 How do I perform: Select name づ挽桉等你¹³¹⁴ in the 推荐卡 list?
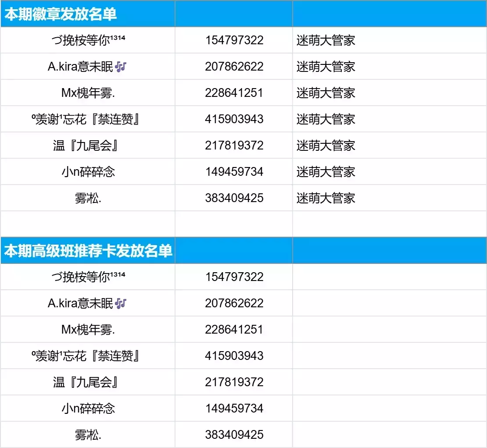tap(88, 277)
